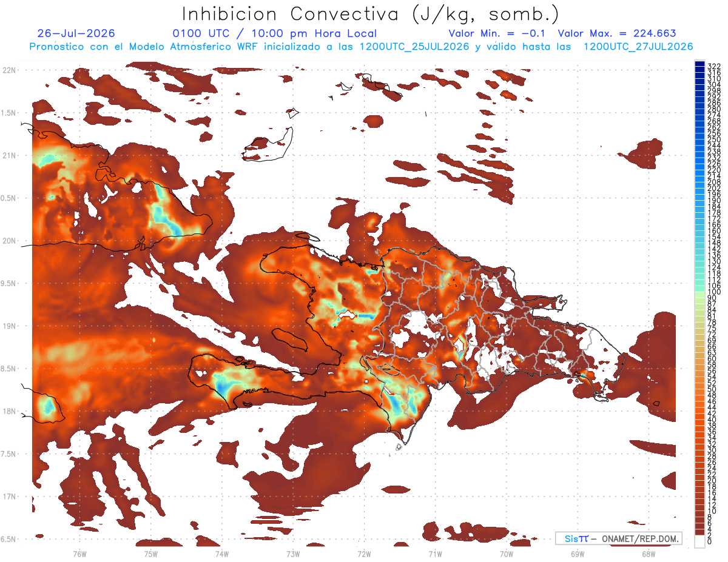728x562 pixels.
Task: Click the legend value '100'
Action: pyautogui.click(x=713, y=292)
